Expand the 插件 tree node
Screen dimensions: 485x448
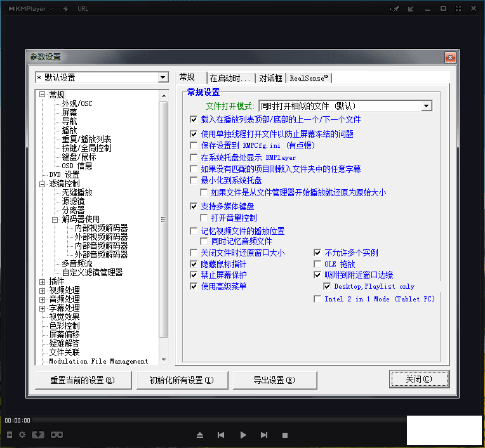point(42,282)
